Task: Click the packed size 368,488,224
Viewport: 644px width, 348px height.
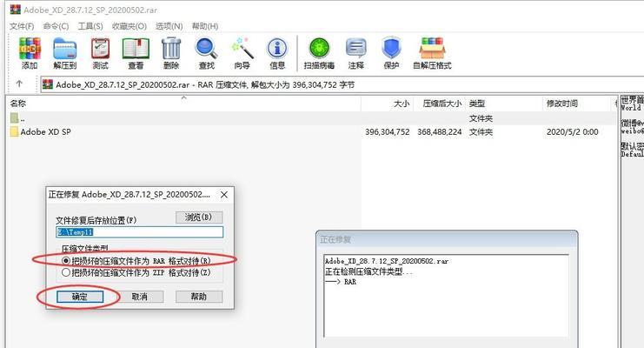Action: tap(440, 132)
